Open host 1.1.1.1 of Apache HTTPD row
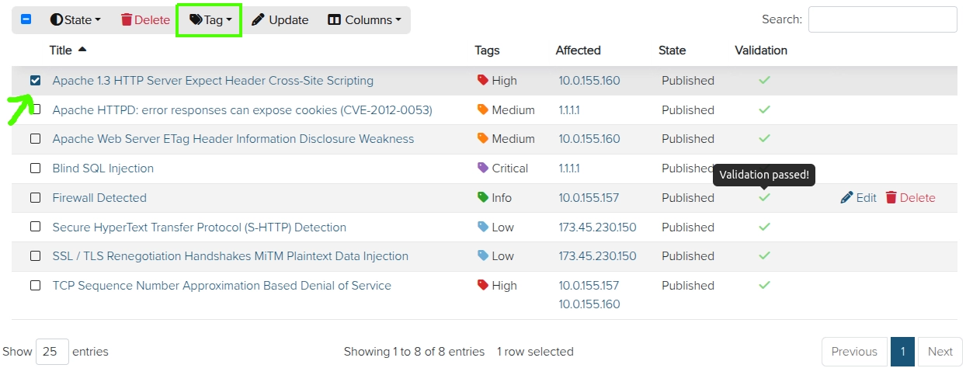980x382 pixels. (569, 110)
